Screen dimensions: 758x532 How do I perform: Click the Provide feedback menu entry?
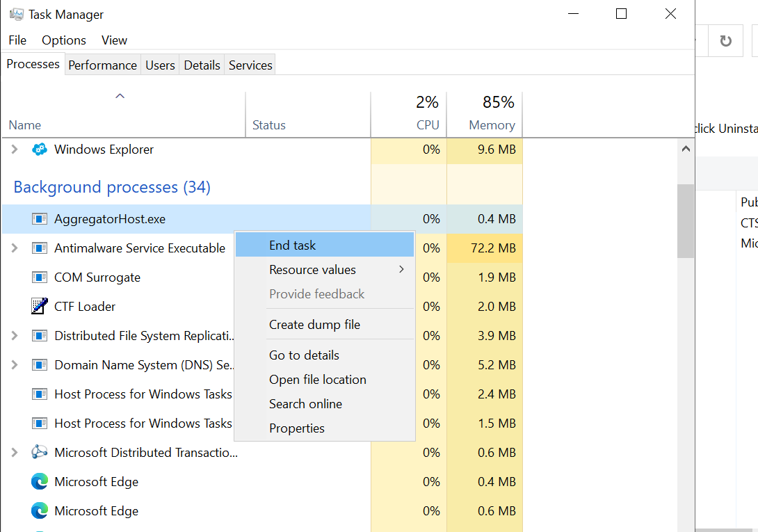tap(325, 294)
